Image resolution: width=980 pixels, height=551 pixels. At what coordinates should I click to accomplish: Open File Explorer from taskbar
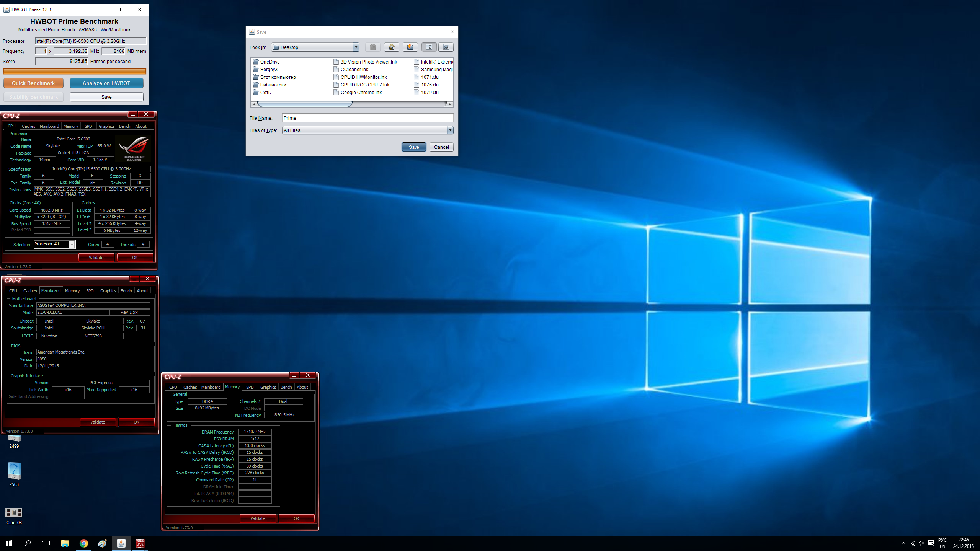(x=65, y=543)
